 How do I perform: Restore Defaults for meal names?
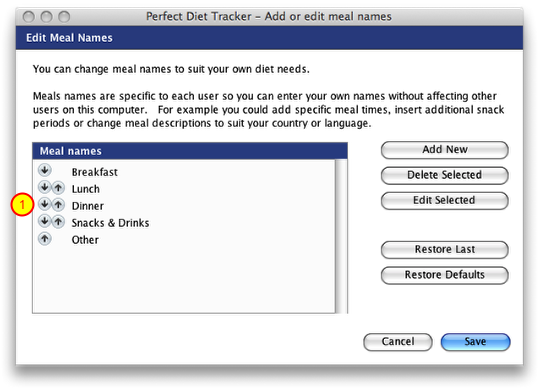[x=445, y=275]
